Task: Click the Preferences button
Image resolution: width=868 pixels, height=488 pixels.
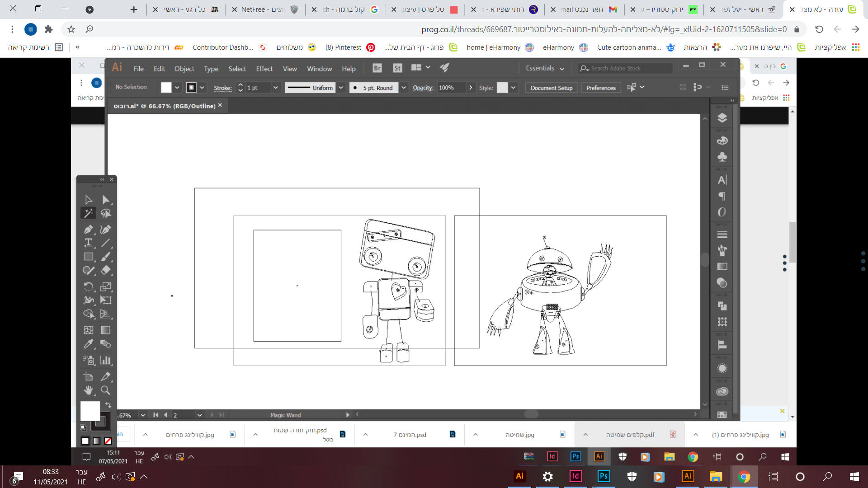Action: coord(600,88)
